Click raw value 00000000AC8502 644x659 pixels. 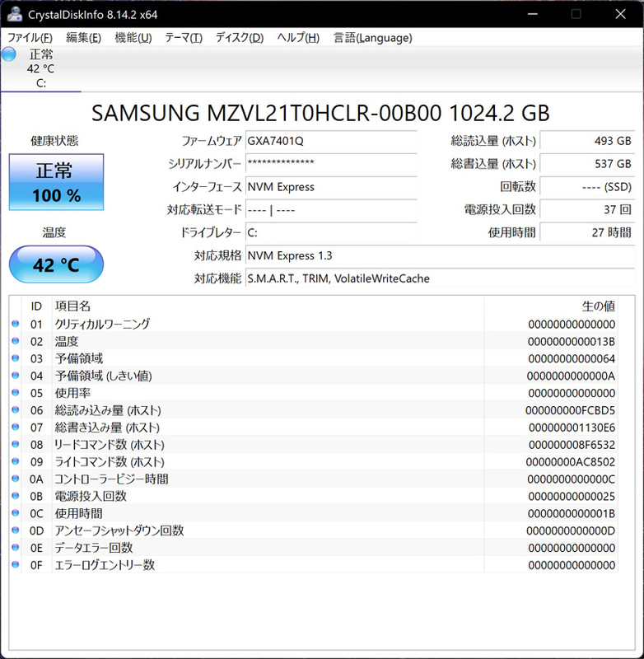pos(571,462)
